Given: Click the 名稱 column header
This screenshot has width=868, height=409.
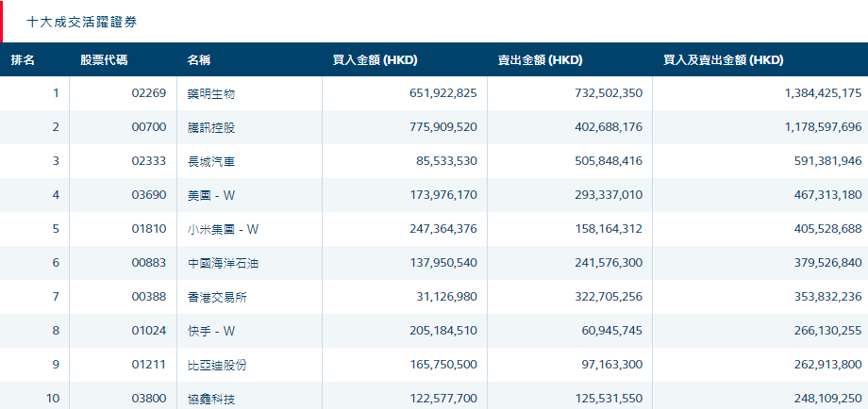Looking at the screenshot, I should click(x=199, y=60).
